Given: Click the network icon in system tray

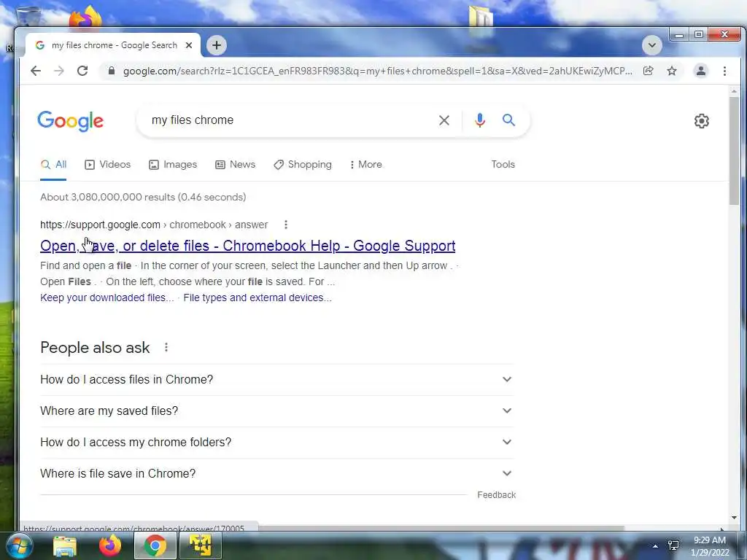Looking at the screenshot, I should point(673,545).
